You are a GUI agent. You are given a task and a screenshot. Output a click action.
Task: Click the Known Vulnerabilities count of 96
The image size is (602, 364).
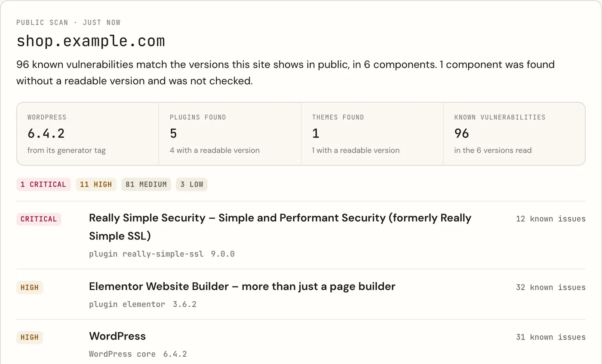(461, 134)
